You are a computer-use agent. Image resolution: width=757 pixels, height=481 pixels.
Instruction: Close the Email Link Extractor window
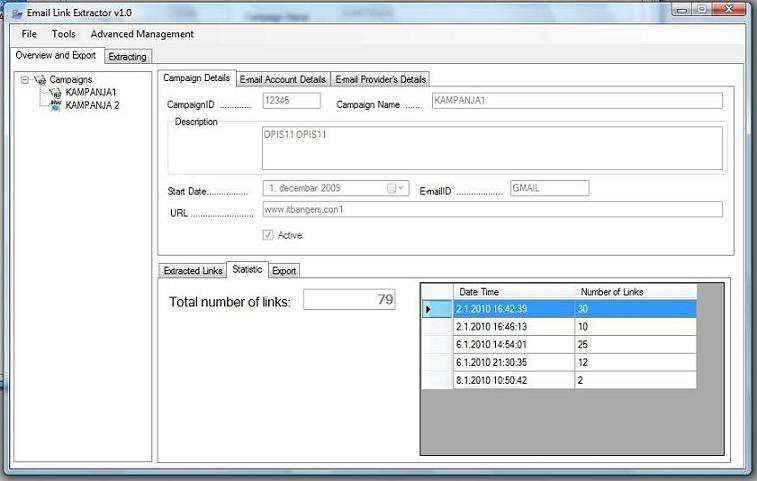coord(729,10)
